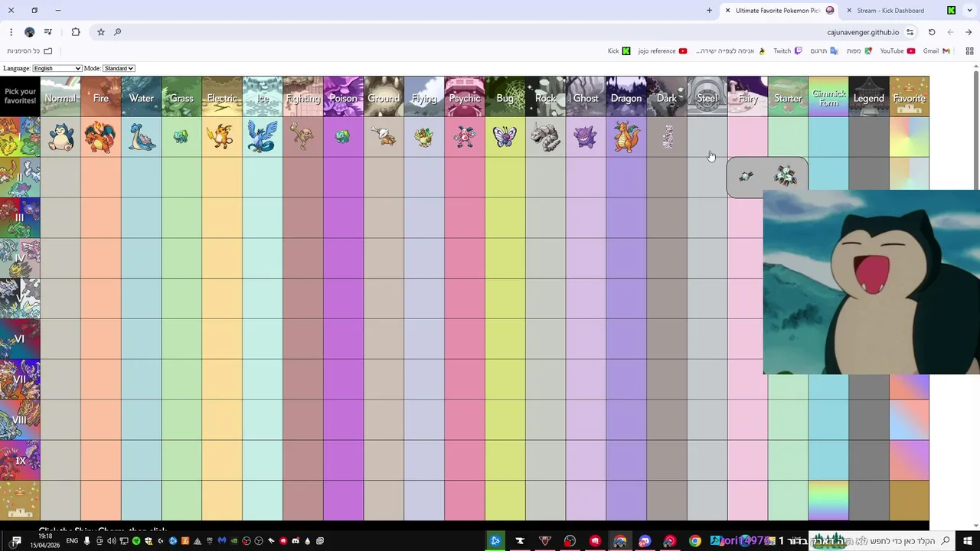This screenshot has height=551, width=980.
Task: Open the Twitch bookmark
Action: point(787,51)
